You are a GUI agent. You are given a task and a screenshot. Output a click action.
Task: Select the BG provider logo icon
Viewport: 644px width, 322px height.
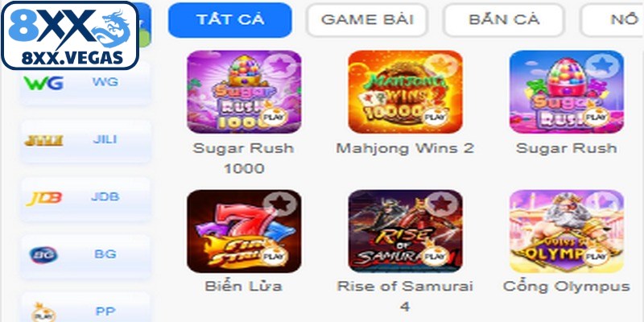[43, 255]
